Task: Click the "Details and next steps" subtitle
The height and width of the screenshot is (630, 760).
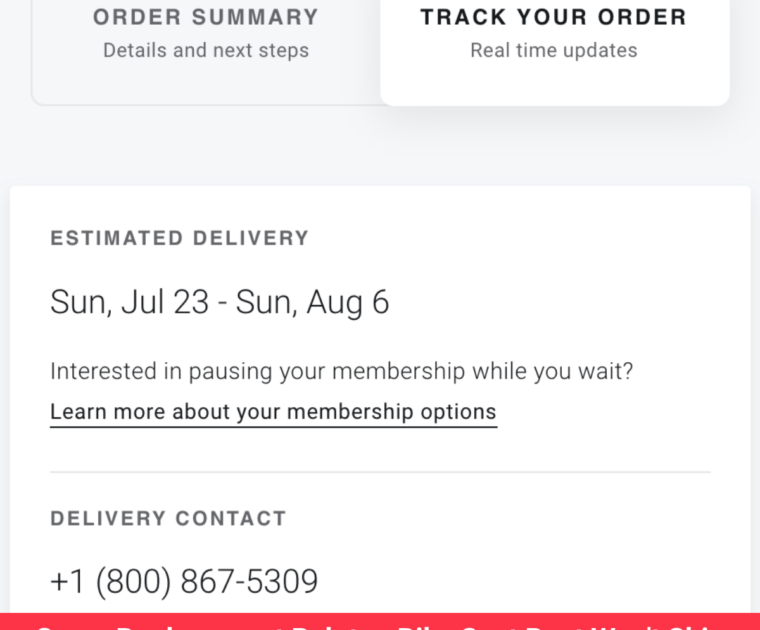Action: (x=206, y=50)
